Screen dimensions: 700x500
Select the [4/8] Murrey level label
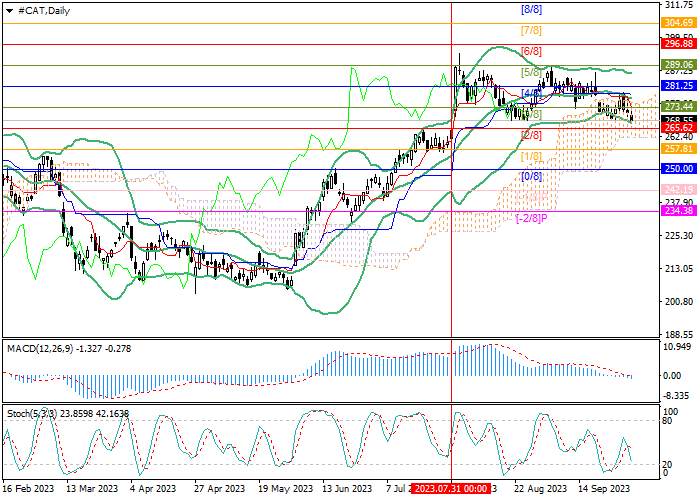[531, 93]
